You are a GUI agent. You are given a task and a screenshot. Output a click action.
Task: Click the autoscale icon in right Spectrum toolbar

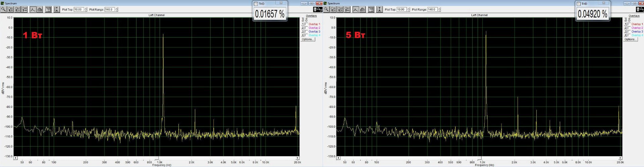coord(379,9)
